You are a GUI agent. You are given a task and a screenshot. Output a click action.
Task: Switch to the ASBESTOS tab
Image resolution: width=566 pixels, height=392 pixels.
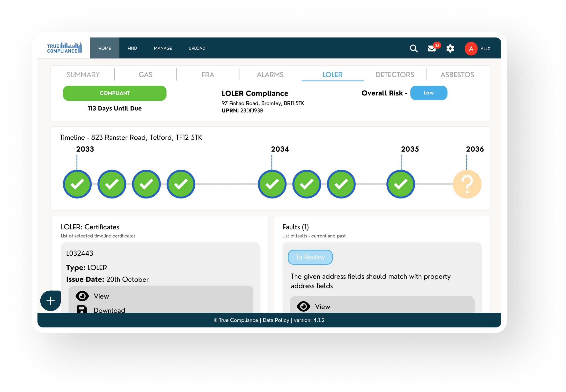pos(457,74)
